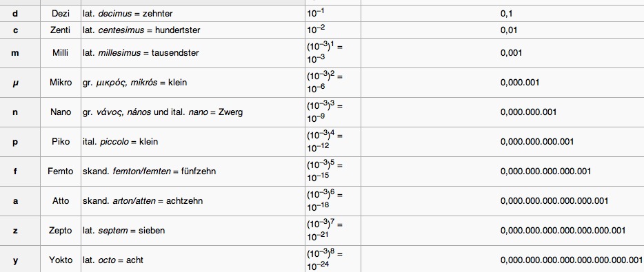The width and height of the screenshot is (644, 272).
Task: Click the symbol cell with letter f
Action: click(x=15, y=171)
